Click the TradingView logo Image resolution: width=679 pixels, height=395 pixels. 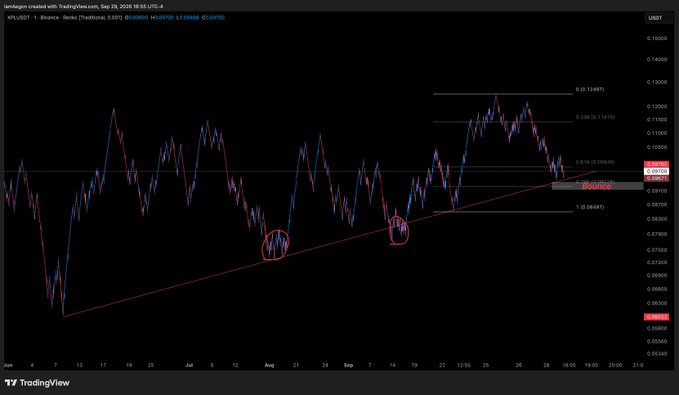click(37, 383)
